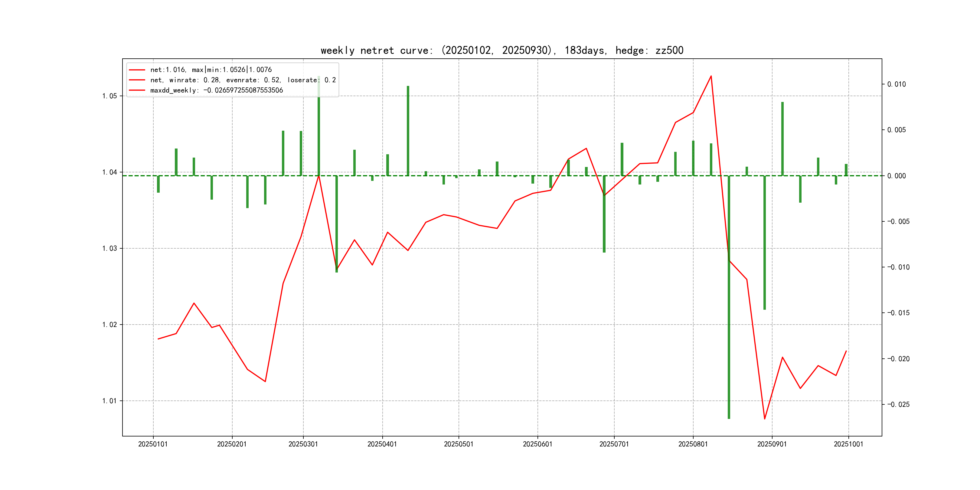
Task: Click the red line swatch beside maxdd_weekly
Action: point(137,90)
